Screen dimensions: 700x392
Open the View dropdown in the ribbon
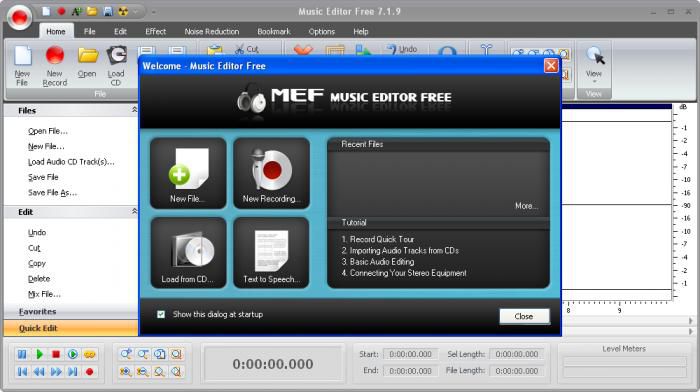[x=594, y=65]
